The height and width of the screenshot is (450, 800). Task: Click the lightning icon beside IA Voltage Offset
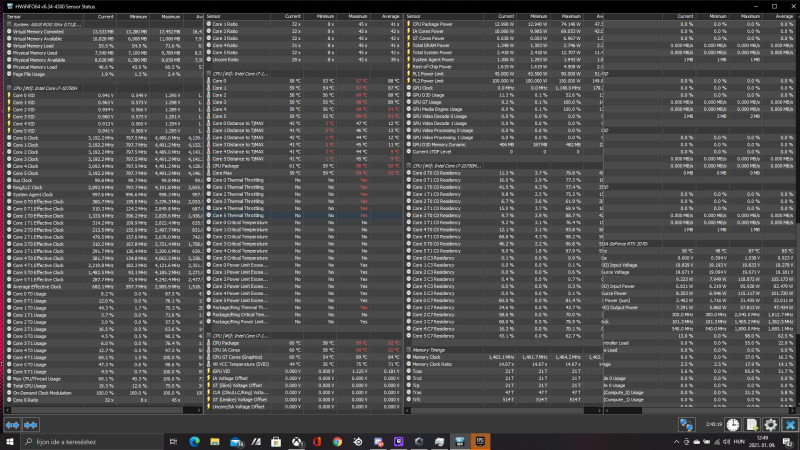pyautogui.click(x=209, y=378)
